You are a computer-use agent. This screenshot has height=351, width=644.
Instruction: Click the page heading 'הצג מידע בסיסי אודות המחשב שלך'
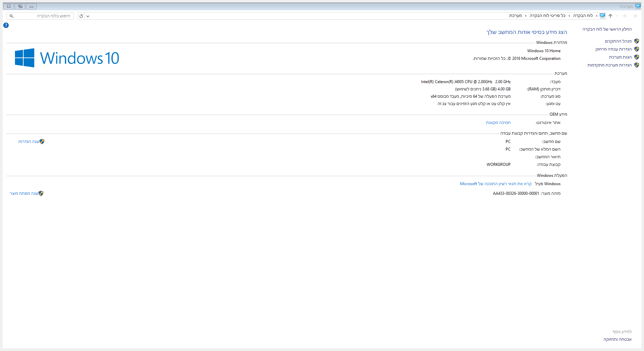(x=527, y=32)
